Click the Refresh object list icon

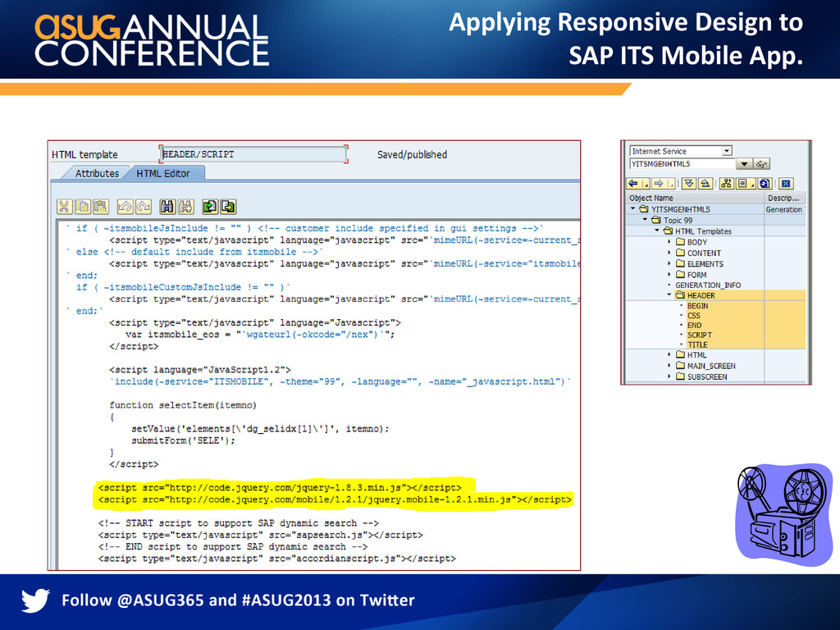765,183
